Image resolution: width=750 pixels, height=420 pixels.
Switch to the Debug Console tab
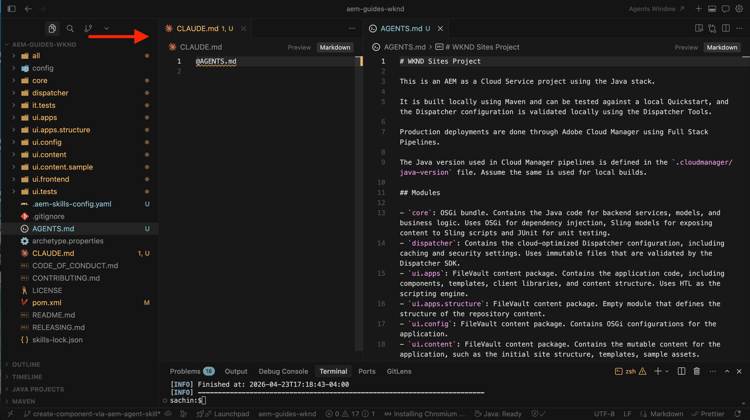pyautogui.click(x=283, y=372)
